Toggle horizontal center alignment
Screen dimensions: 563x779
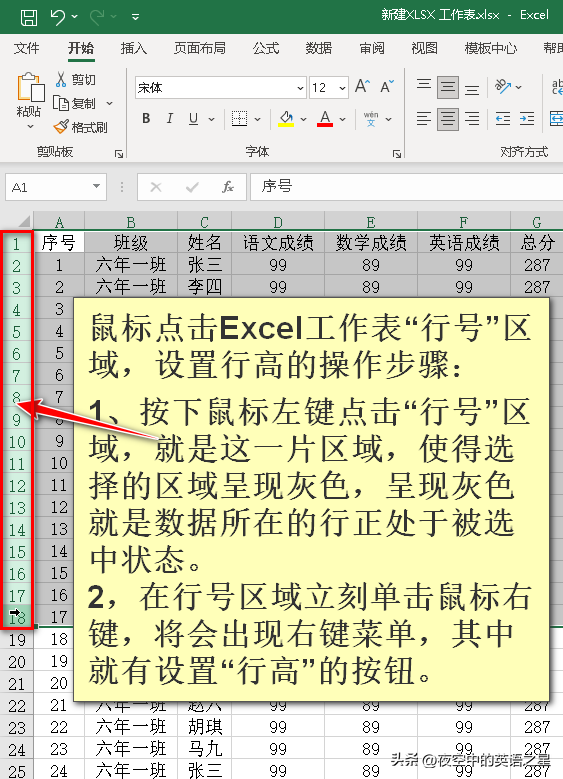(x=448, y=119)
